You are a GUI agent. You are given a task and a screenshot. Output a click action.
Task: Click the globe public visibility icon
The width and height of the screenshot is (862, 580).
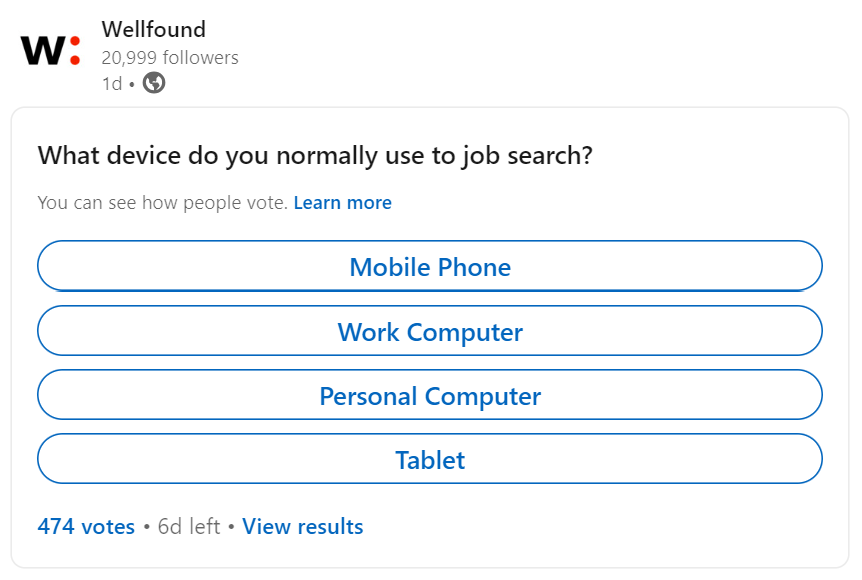coord(154,83)
